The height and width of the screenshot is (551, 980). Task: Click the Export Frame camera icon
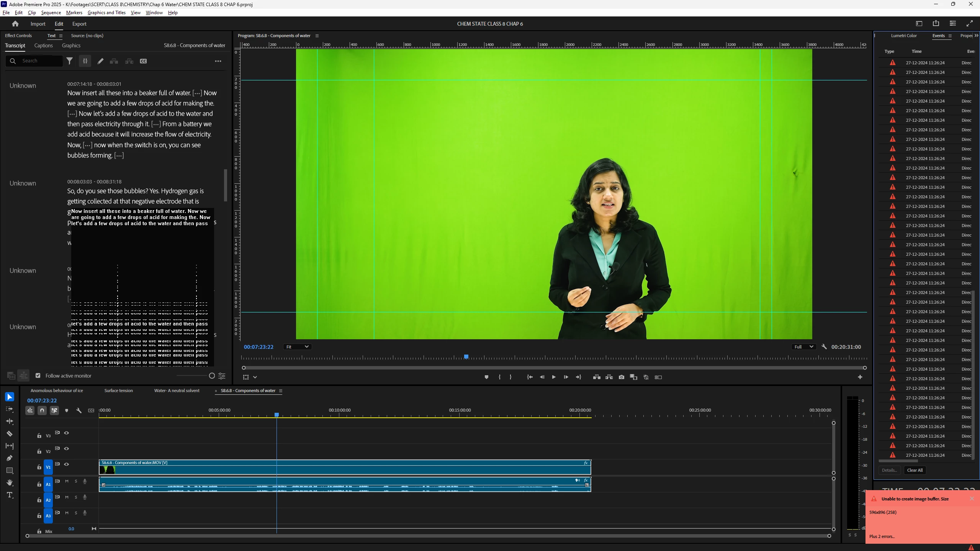pos(621,377)
